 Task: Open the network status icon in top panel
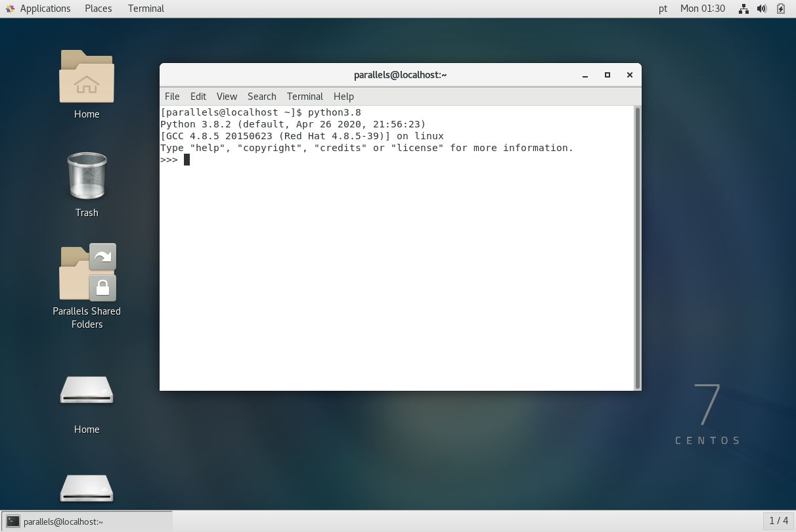coord(743,9)
